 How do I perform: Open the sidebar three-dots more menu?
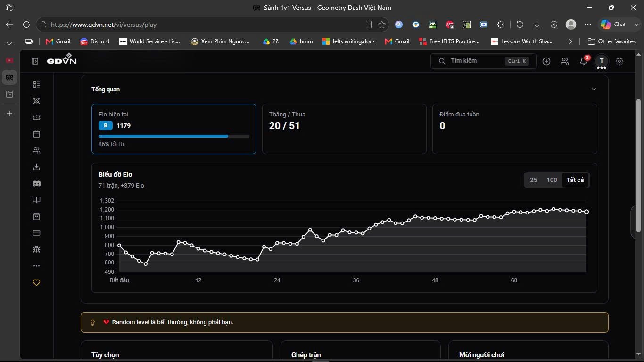click(x=36, y=266)
